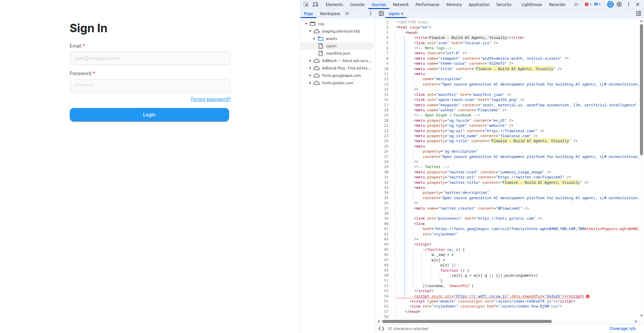Click the blue issues count indicator
Viewport: 644px width, 333px height.
(x=597, y=4)
